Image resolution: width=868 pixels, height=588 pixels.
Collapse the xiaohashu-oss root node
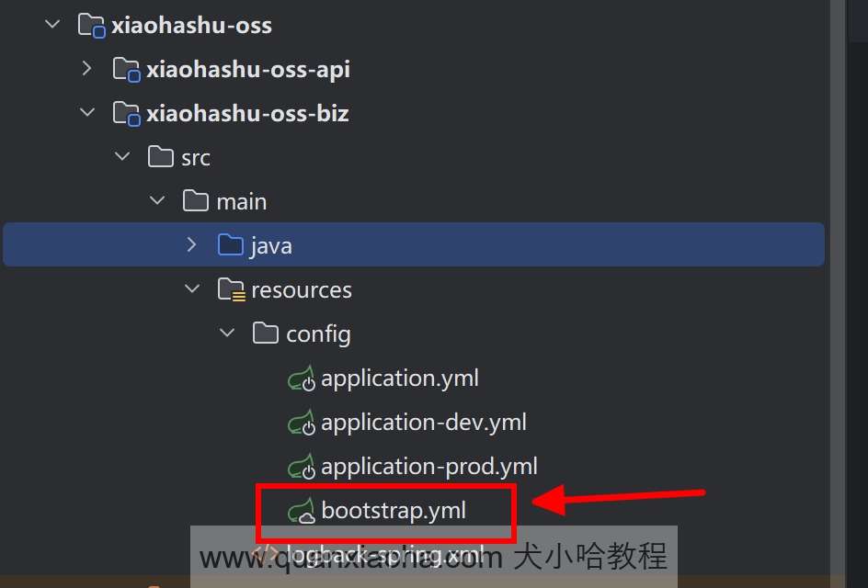click(52, 24)
